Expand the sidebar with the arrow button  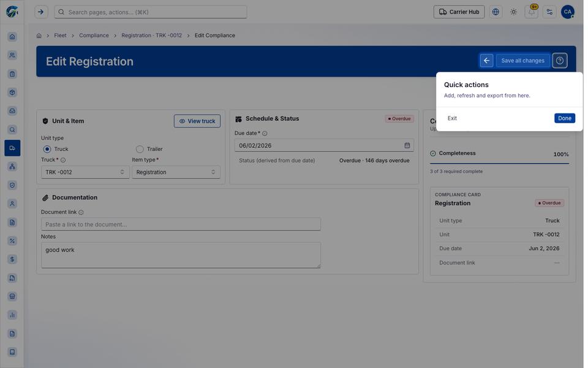tap(41, 12)
